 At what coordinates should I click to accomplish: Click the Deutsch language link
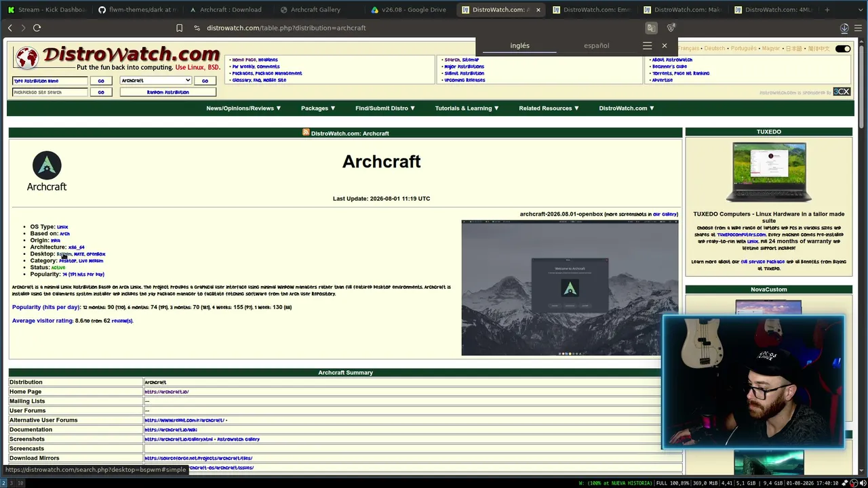(714, 49)
